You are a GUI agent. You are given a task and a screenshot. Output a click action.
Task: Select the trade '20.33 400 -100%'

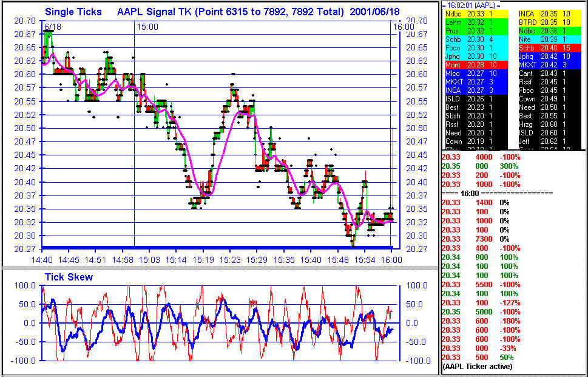(481, 248)
